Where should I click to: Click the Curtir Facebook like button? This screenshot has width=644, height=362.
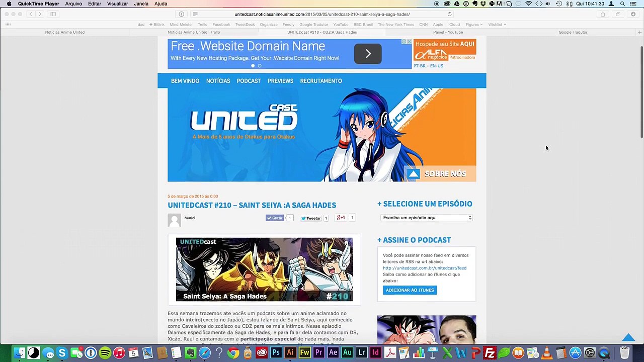[275, 218]
